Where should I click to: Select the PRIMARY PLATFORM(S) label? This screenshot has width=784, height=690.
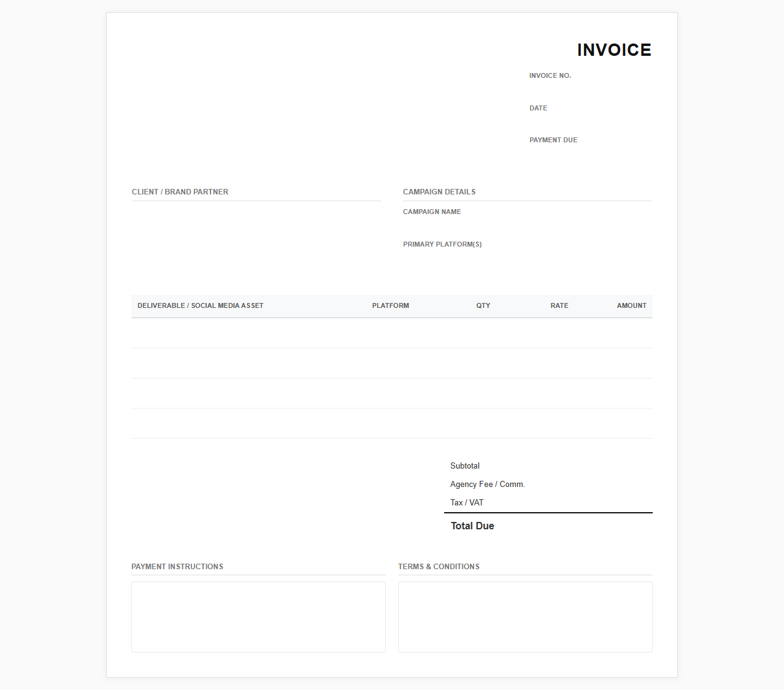[442, 244]
